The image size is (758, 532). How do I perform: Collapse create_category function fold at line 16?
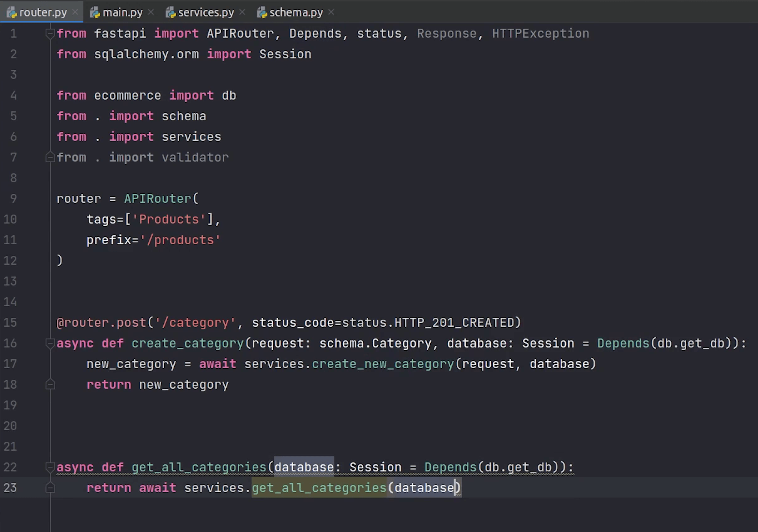pyautogui.click(x=50, y=343)
